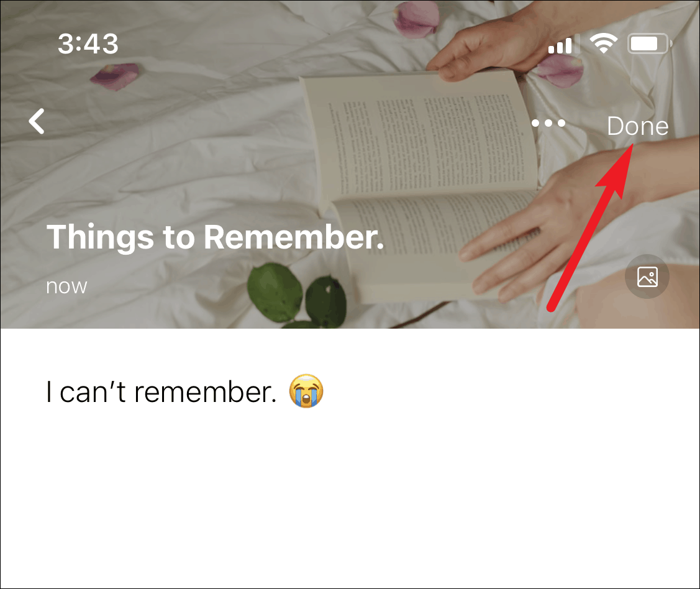Click the word 'Things' in the title
The width and height of the screenshot is (700, 589).
tap(101, 237)
